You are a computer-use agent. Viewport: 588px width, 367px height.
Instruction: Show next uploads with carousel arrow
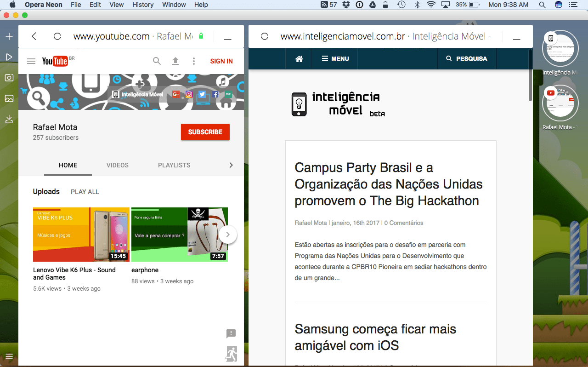[x=228, y=235]
